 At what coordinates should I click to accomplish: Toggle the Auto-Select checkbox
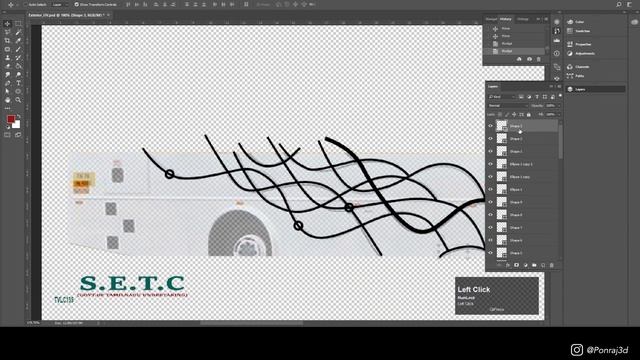[x=25, y=4]
